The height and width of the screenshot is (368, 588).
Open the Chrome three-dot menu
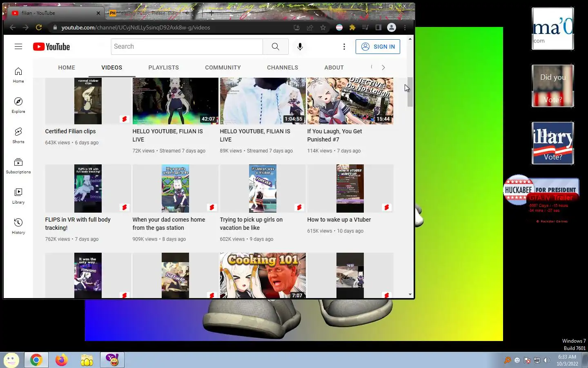pyautogui.click(x=405, y=27)
